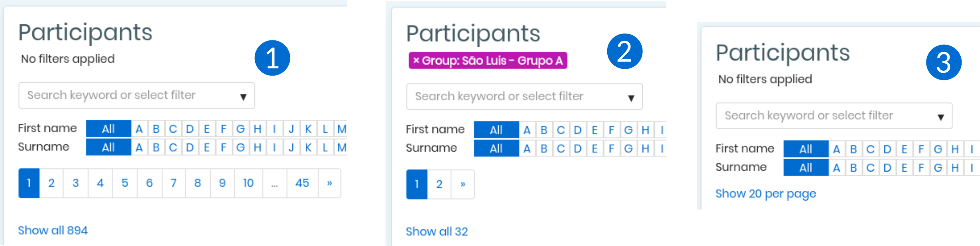
Task: Go to page 10 in panel 1
Action: point(248,183)
